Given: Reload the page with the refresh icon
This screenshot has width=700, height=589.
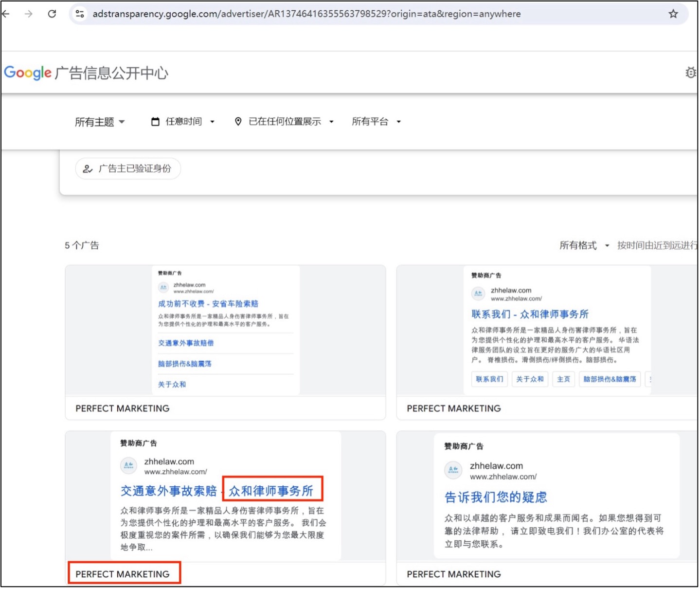Looking at the screenshot, I should tap(52, 14).
